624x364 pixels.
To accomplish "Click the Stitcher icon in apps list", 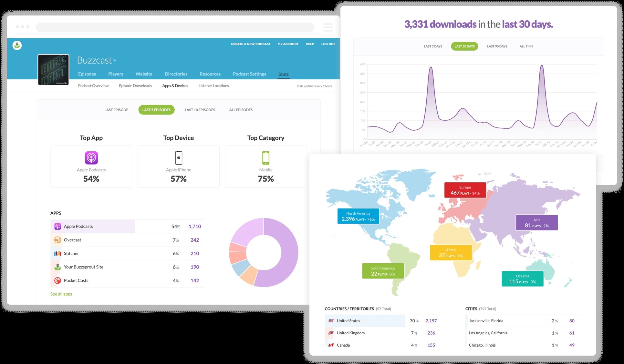I will 57,254.
